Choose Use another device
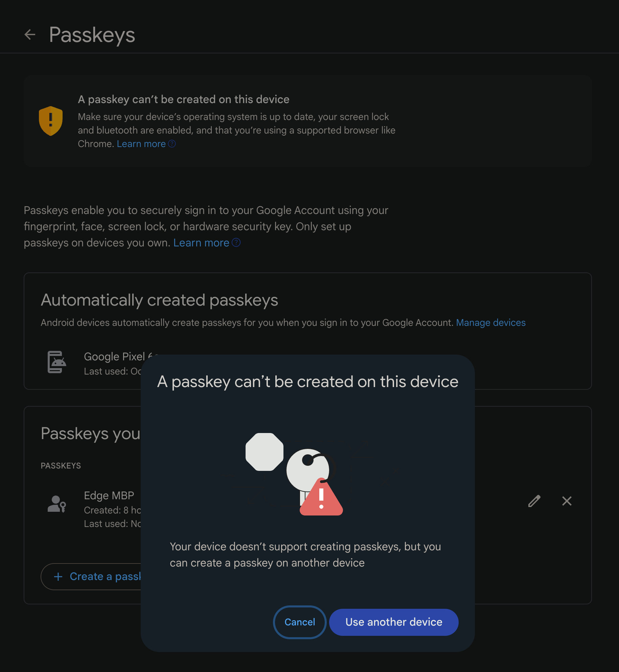This screenshot has width=619, height=672. pos(393,622)
